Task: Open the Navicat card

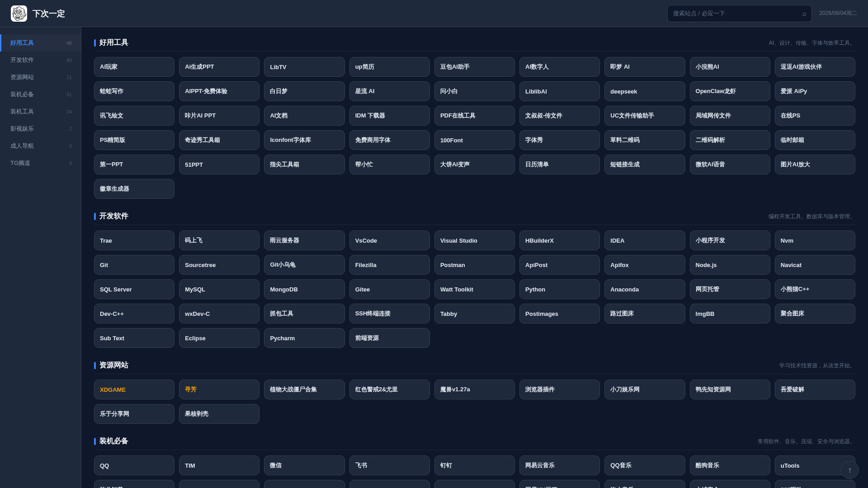Action: [815, 265]
